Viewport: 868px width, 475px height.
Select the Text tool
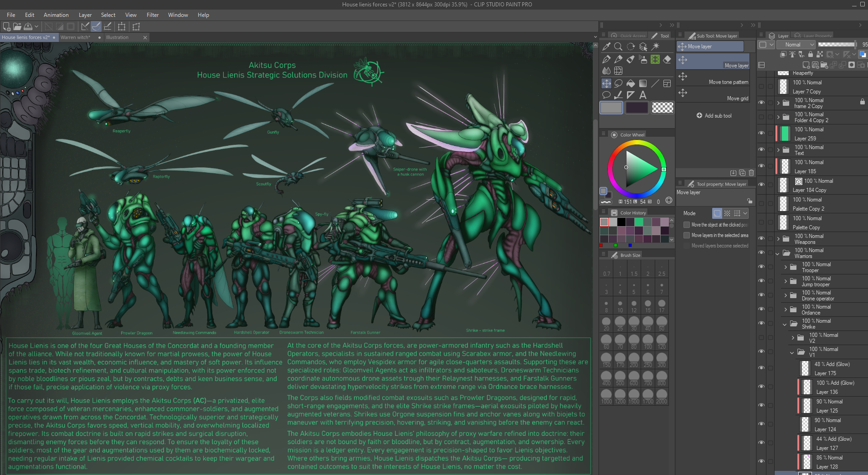click(643, 95)
